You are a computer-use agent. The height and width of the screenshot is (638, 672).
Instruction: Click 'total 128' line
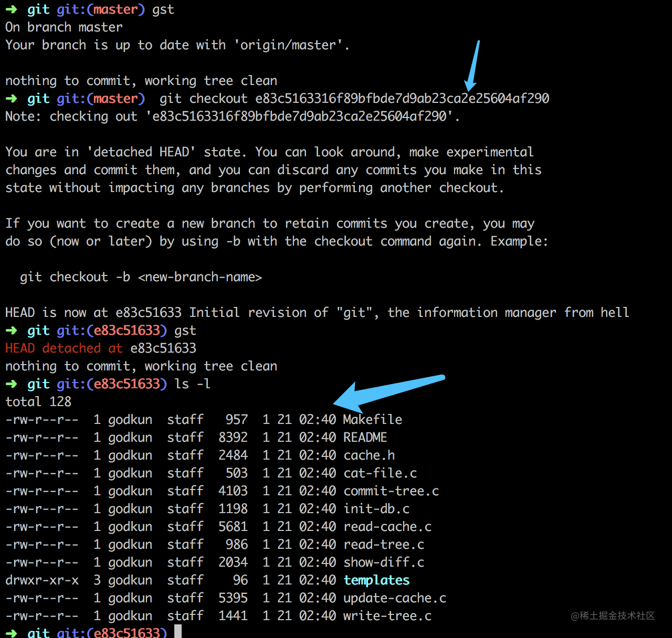point(38,401)
